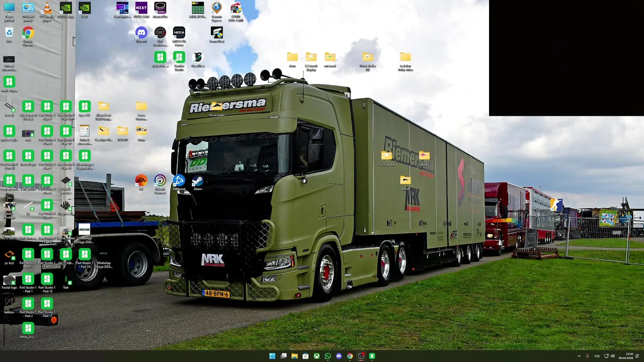Open the Alien Head Wall Hanger folder
The height and width of the screenshot is (362, 644).
(104, 111)
